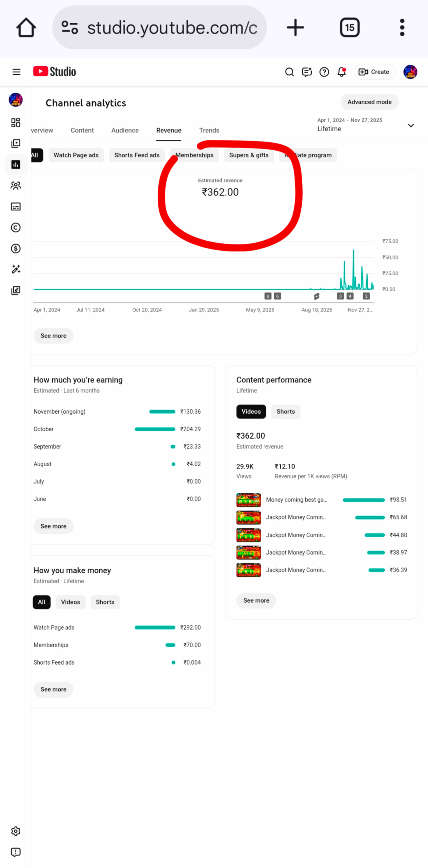
Task: Open the Copyright sidebar icon
Action: 16,228
